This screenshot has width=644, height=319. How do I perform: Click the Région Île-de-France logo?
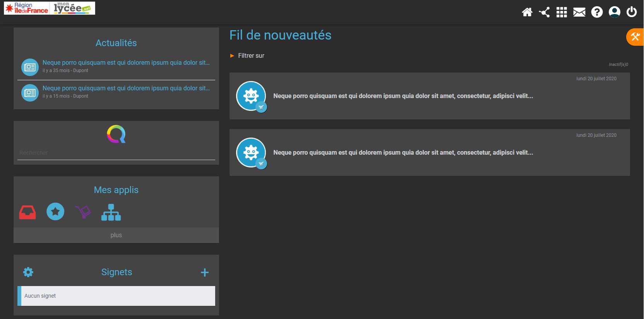point(27,8)
